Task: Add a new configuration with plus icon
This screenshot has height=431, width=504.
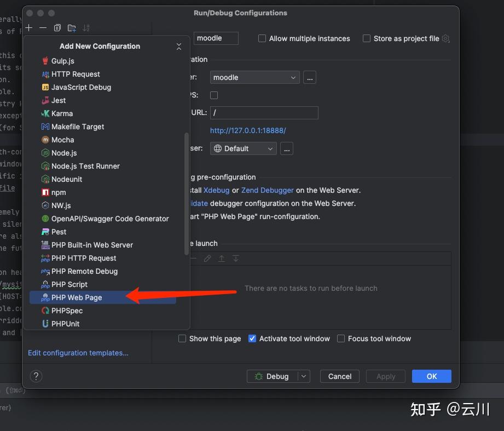Action: [29, 28]
